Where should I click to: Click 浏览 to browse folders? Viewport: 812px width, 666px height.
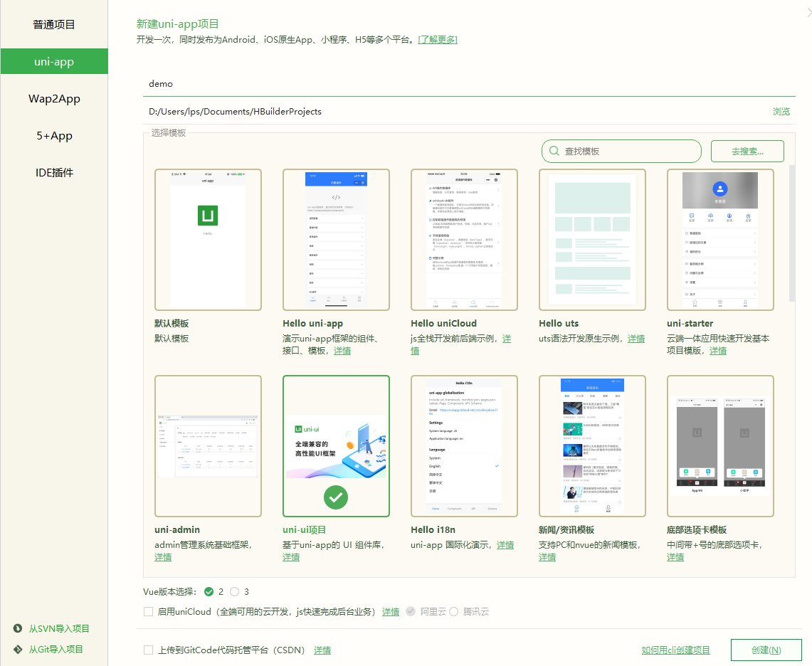pos(781,111)
